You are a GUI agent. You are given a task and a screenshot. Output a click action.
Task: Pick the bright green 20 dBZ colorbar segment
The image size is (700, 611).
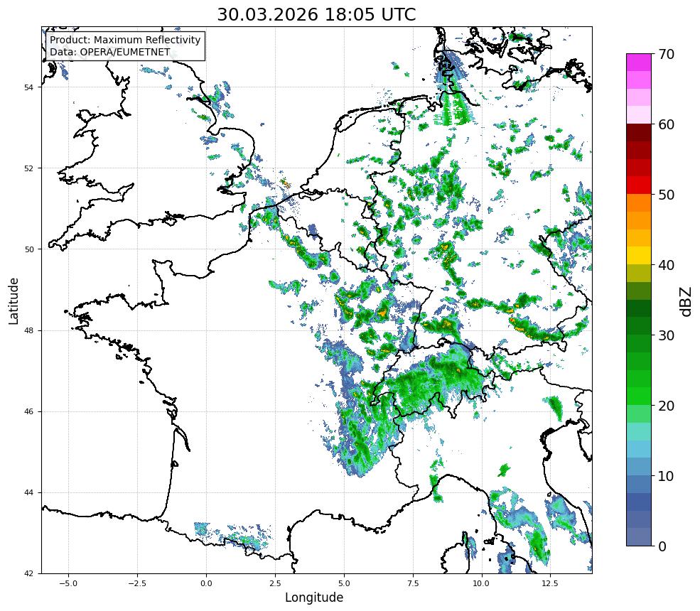tap(639, 396)
